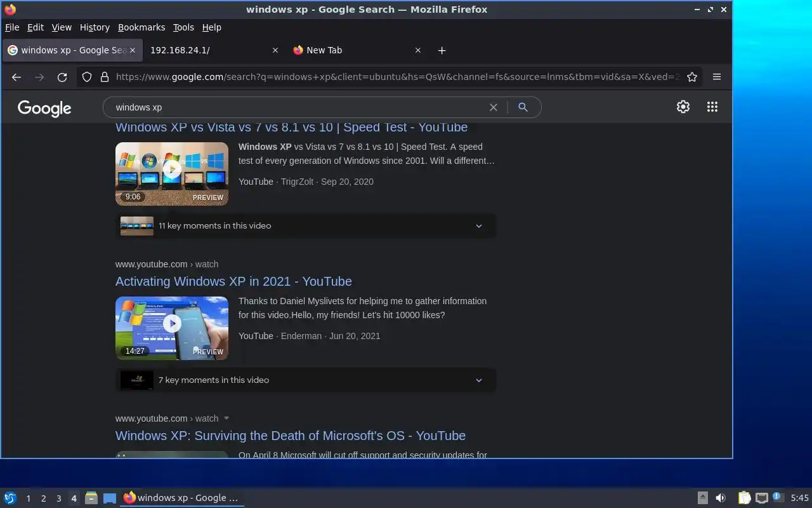Switch to workspace 4 in the taskbar
This screenshot has width=812, height=508.
pos(74,498)
